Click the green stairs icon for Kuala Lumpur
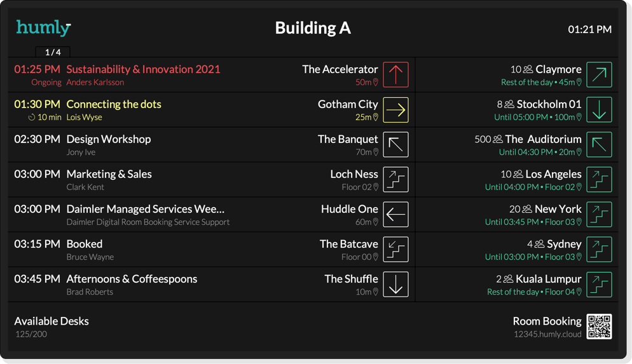632x364 pixels. pyautogui.click(x=599, y=285)
